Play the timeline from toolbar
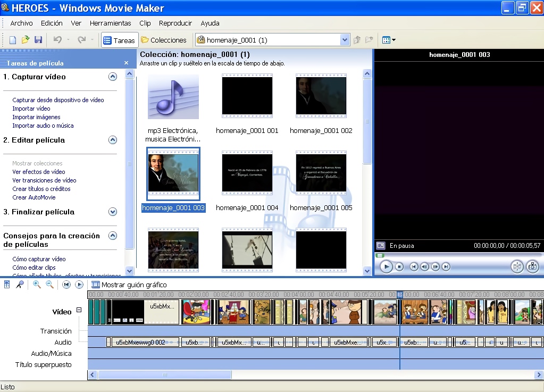The image size is (544, 392). [79, 285]
